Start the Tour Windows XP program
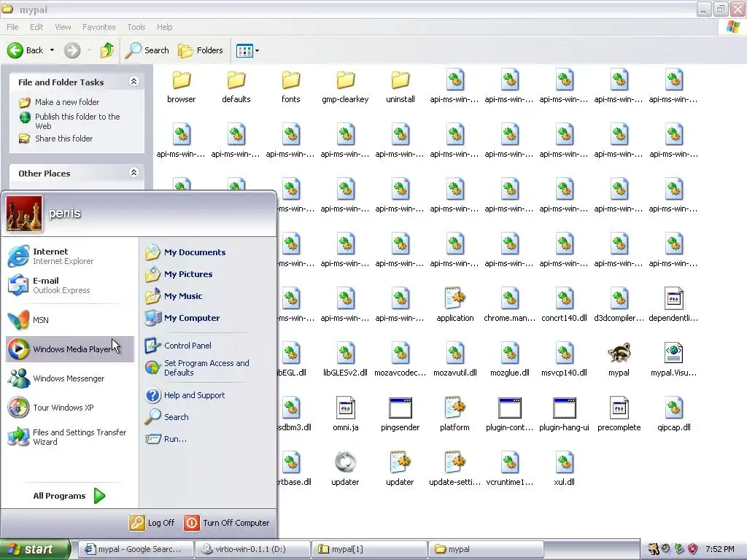 pos(69,408)
